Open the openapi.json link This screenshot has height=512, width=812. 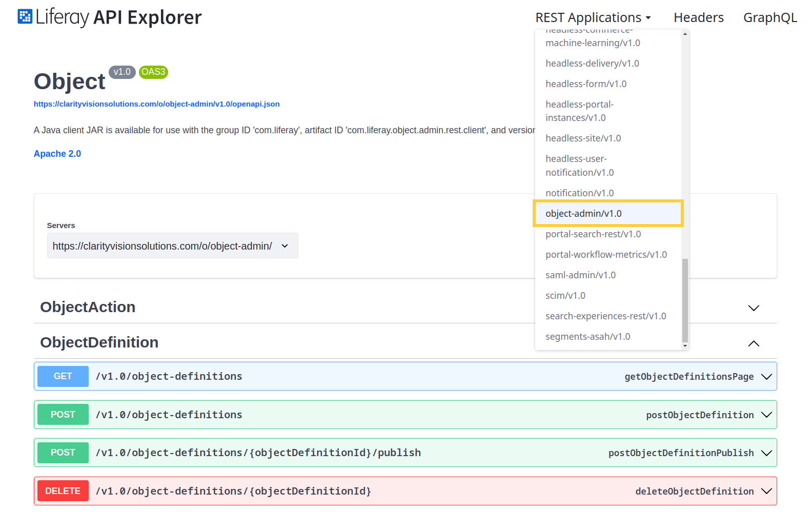156,104
